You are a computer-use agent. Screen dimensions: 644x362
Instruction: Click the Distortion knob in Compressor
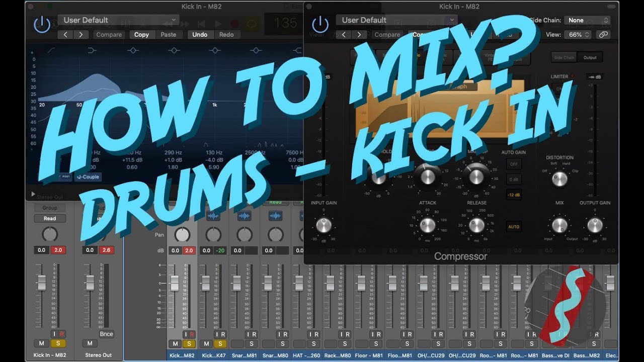click(559, 178)
